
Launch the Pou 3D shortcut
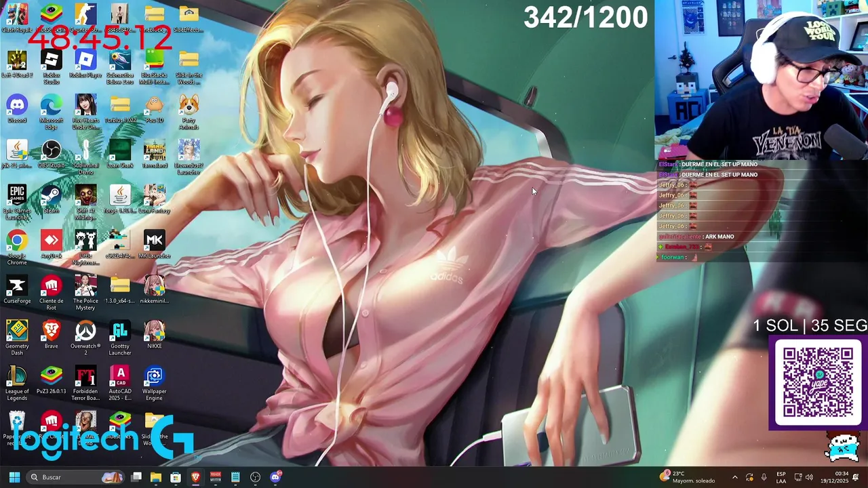[154, 108]
